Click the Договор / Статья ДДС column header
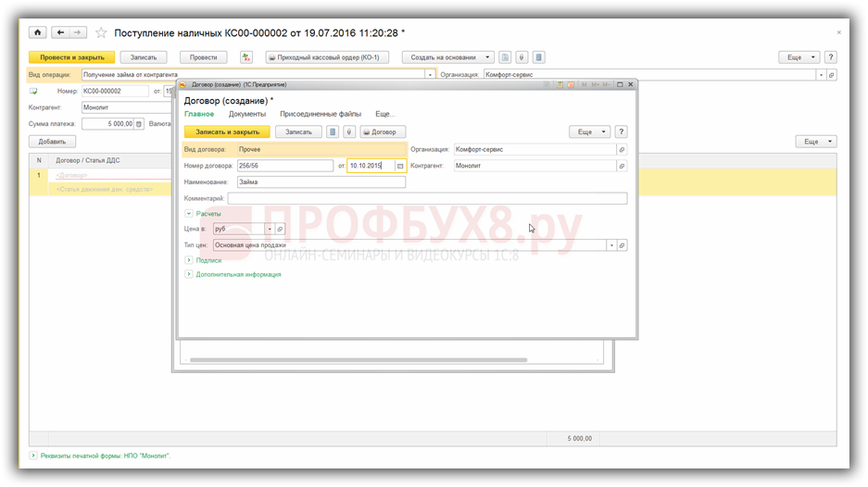This screenshot has height=487, width=868. click(87, 160)
